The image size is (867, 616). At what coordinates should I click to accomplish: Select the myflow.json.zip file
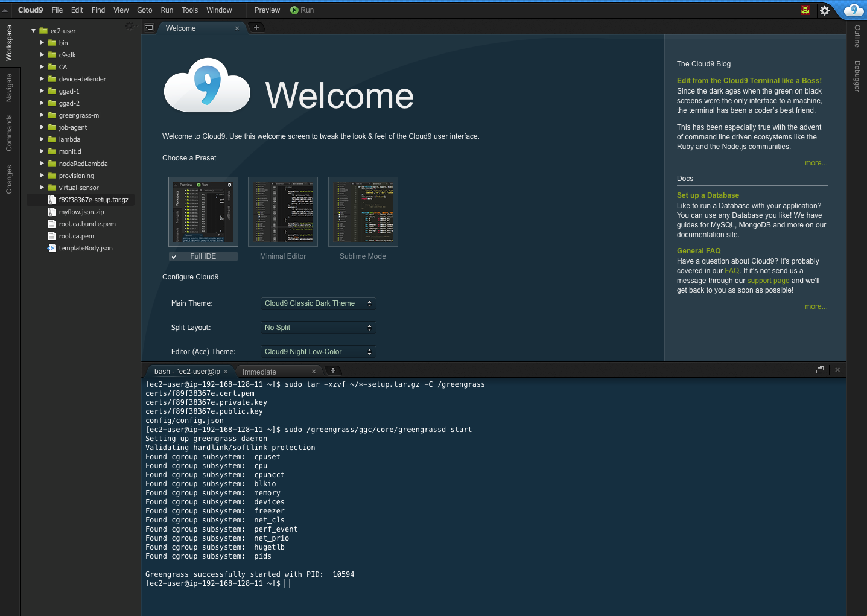click(x=80, y=212)
